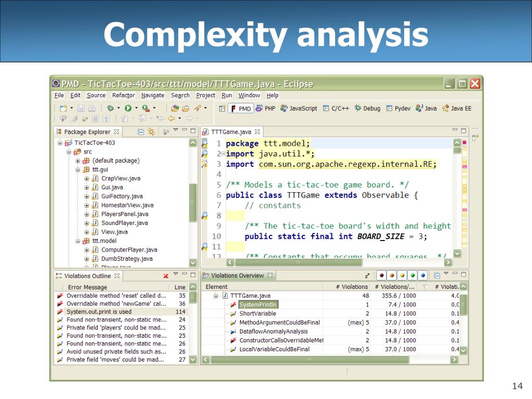532x399 pixels.
Task: Select ComputerPlayer.java in Package Explorer
Action: (x=129, y=250)
